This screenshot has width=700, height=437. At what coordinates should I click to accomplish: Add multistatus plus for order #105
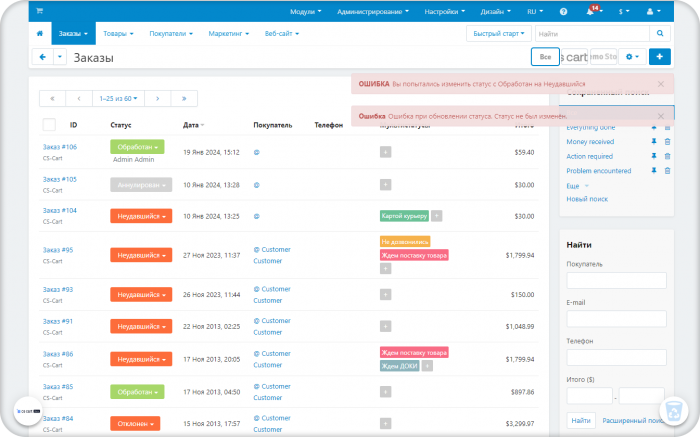[386, 185]
